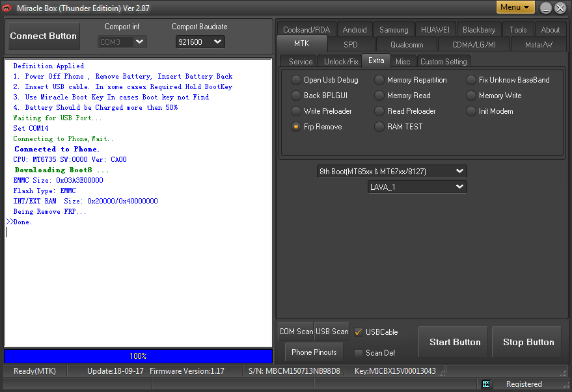Click 'Ready(MTK)' status bar entry
The image size is (572, 392).
[x=34, y=371]
